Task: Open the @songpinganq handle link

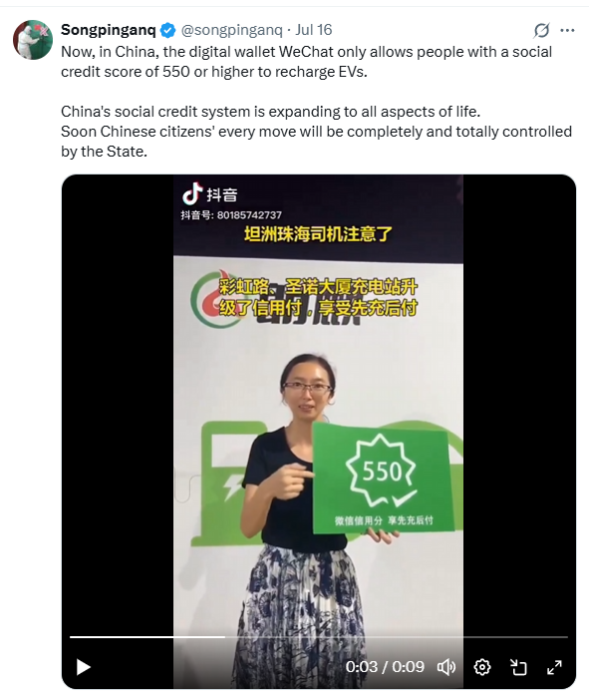Action: pos(231,30)
